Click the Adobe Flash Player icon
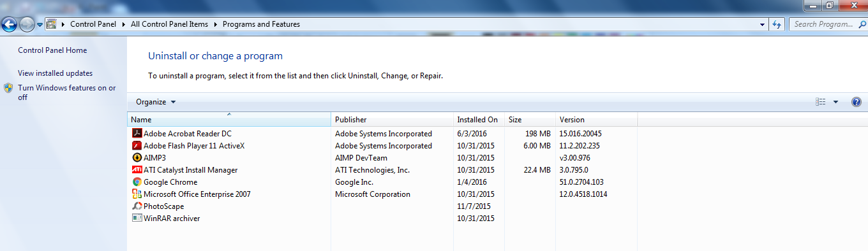The image size is (868, 251). (136, 146)
